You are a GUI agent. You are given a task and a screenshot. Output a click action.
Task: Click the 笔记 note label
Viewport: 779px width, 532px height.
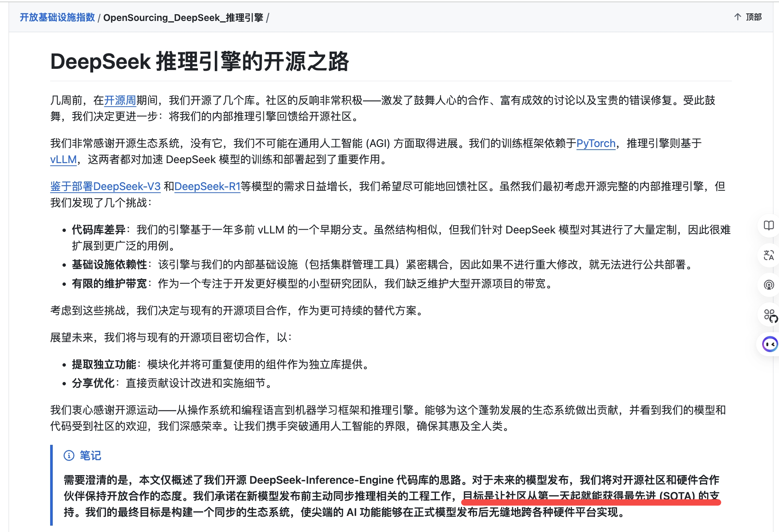(x=91, y=455)
